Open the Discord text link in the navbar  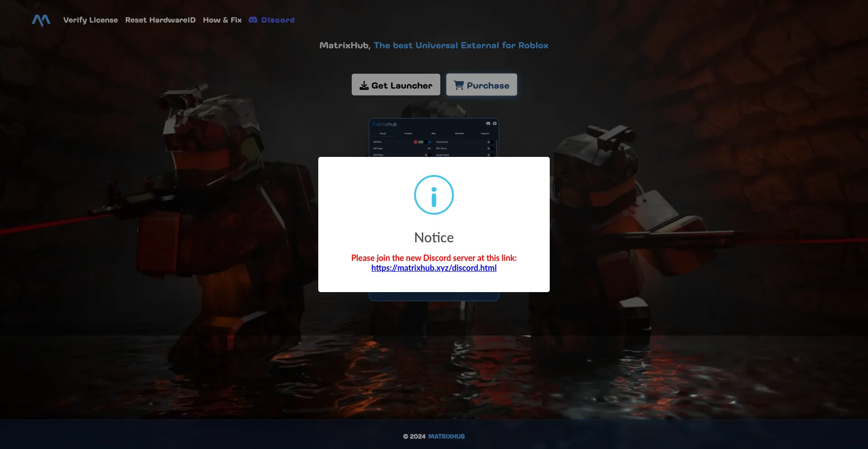(x=278, y=20)
